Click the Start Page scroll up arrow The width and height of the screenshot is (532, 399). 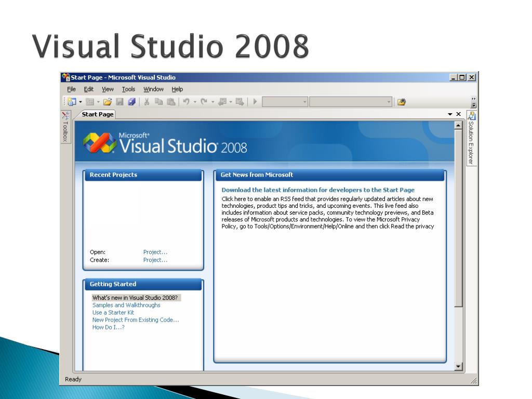[458, 126]
